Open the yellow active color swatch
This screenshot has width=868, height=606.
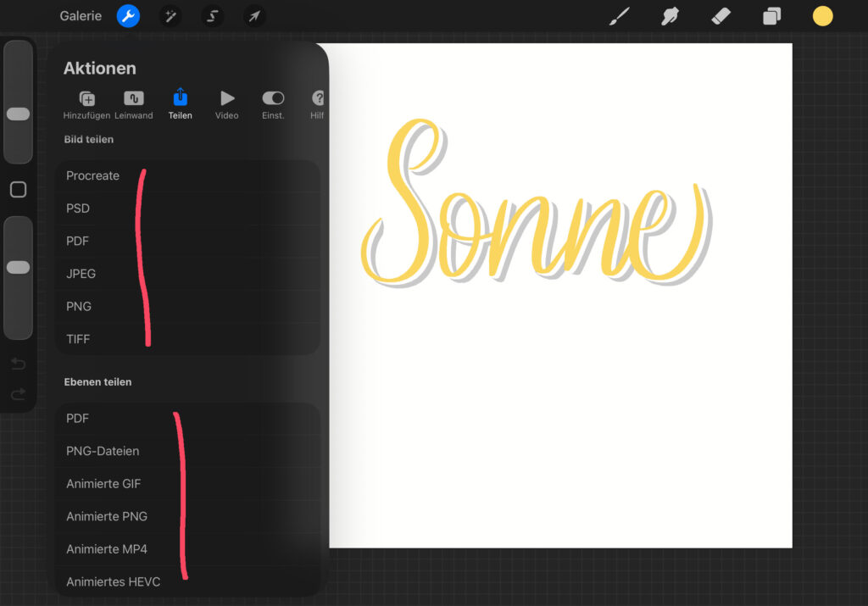[x=822, y=16]
